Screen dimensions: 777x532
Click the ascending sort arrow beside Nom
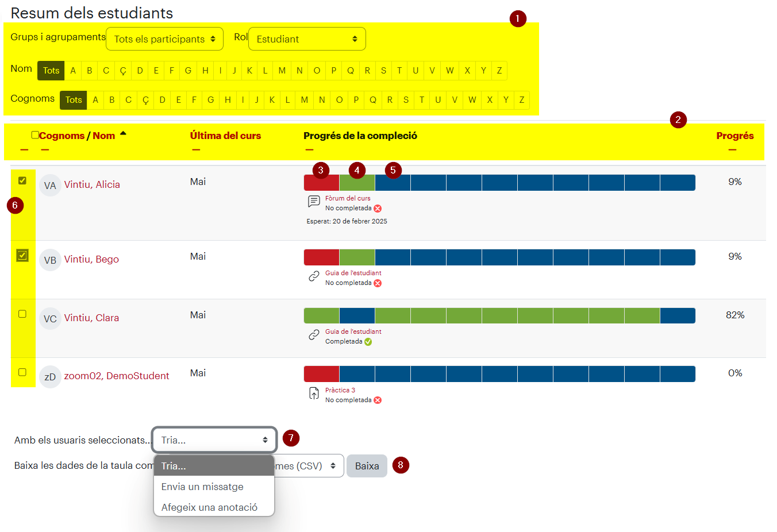click(x=123, y=133)
